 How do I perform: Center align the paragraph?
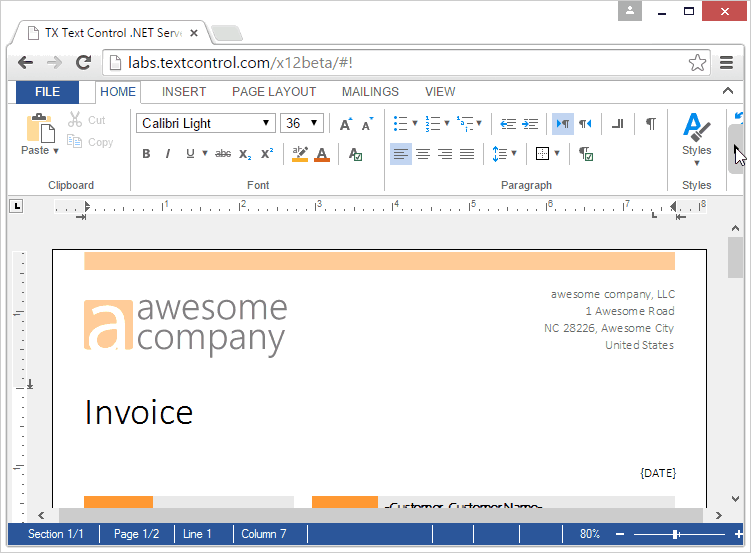click(x=423, y=154)
